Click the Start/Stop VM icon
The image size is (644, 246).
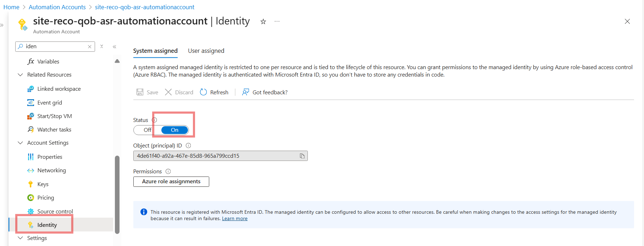pos(31,116)
